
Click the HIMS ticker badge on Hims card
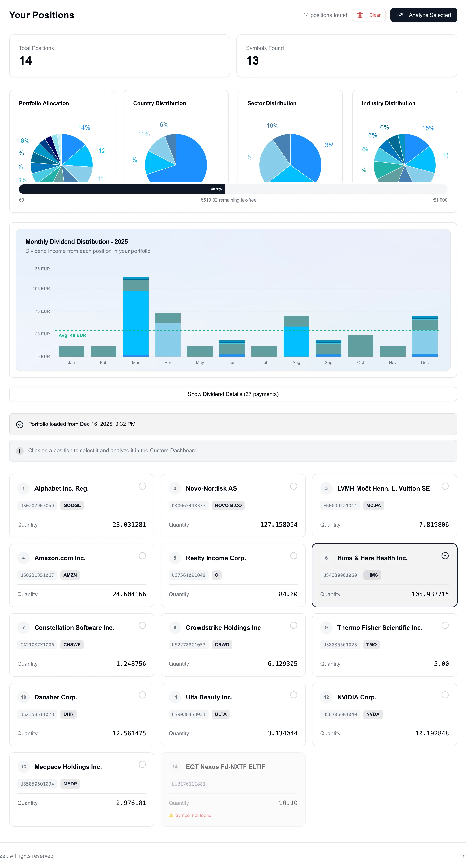point(372,575)
